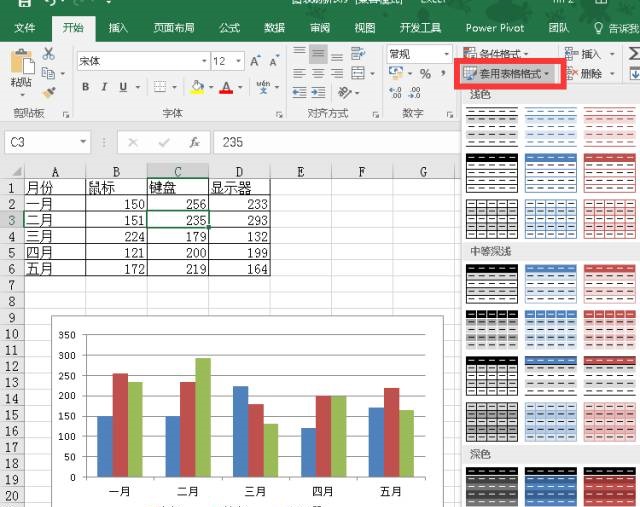Viewport: 640px width, 507px height.
Task: Open the 条件格式 dropdown
Action: point(498,54)
